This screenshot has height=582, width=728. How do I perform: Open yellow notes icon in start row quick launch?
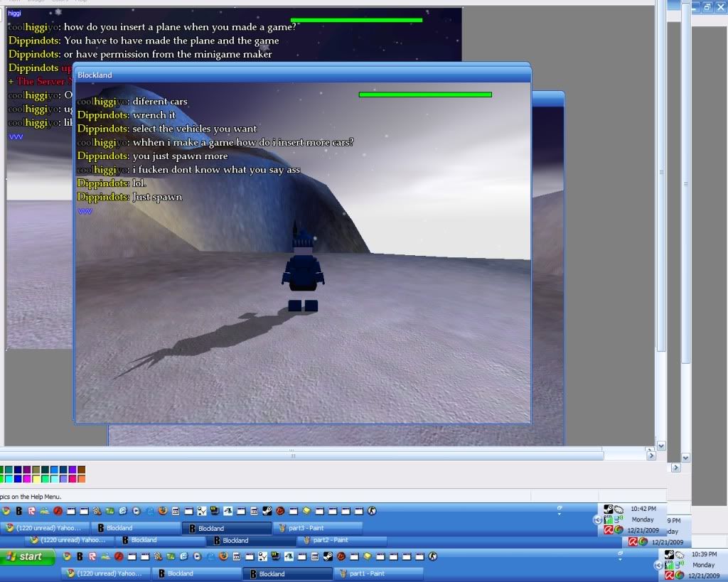click(368, 556)
